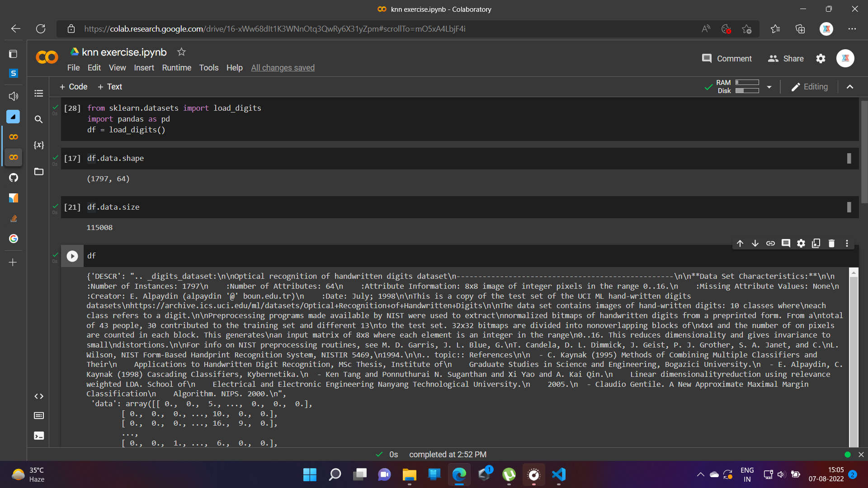
Task: Click the notebook title knn exercise.ipynb
Action: pos(124,52)
